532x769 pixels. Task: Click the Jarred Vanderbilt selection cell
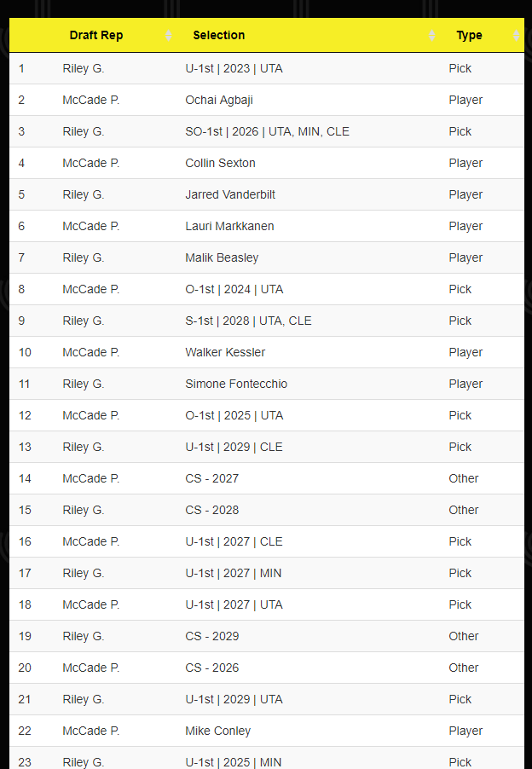309,194
